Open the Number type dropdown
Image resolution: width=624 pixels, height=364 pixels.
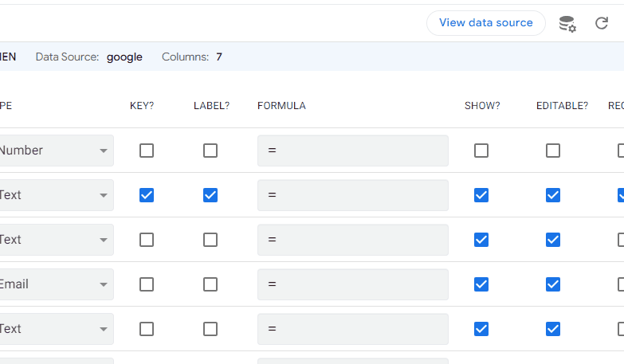pos(56,151)
